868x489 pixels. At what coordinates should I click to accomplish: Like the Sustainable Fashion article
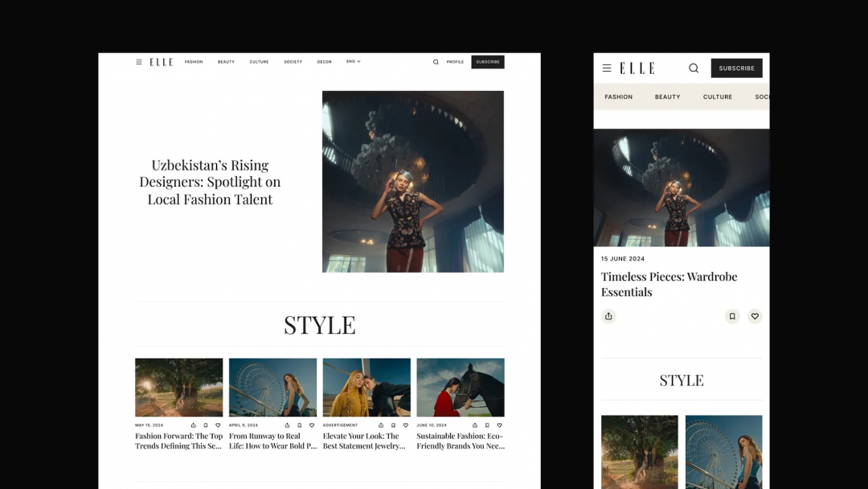coord(499,425)
